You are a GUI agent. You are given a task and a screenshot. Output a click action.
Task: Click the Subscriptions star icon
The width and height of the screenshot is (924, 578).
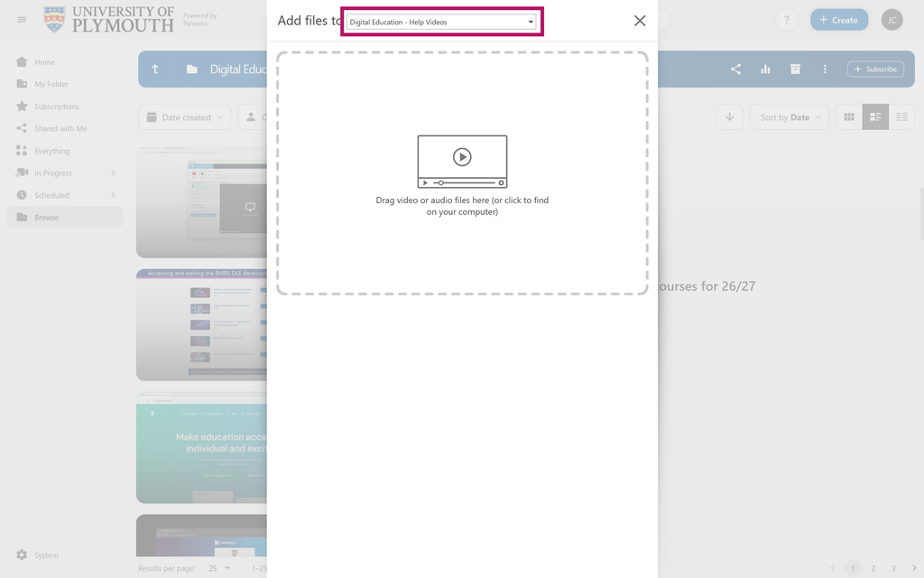[22, 107]
